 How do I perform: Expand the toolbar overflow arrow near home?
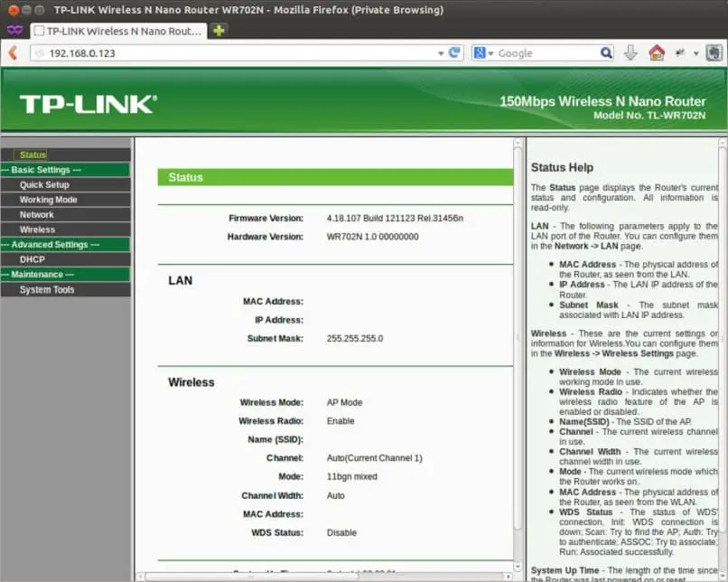point(696,53)
